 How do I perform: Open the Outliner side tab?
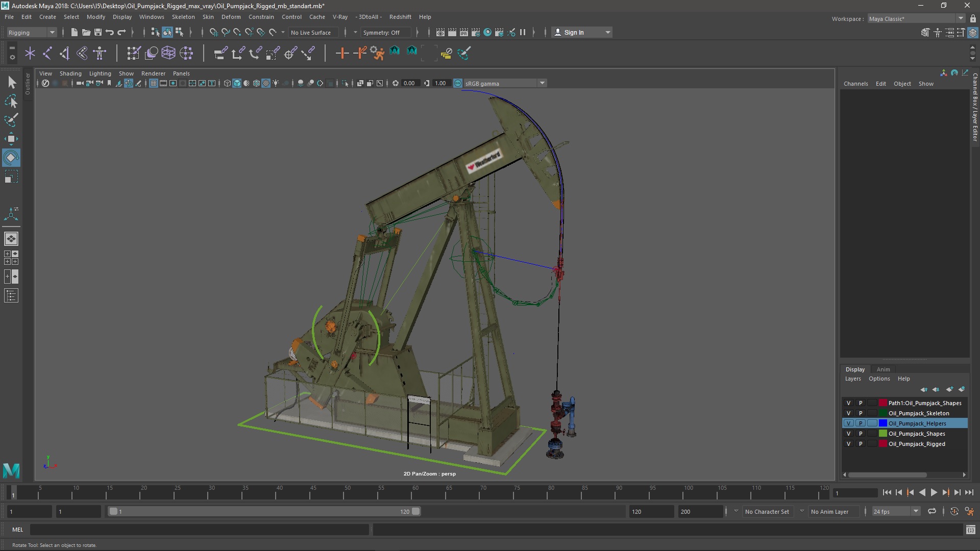[x=28, y=84]
